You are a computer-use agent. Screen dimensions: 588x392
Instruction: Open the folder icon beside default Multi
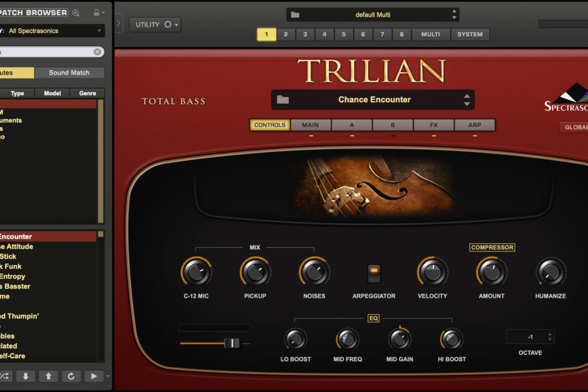pos(295,15)
